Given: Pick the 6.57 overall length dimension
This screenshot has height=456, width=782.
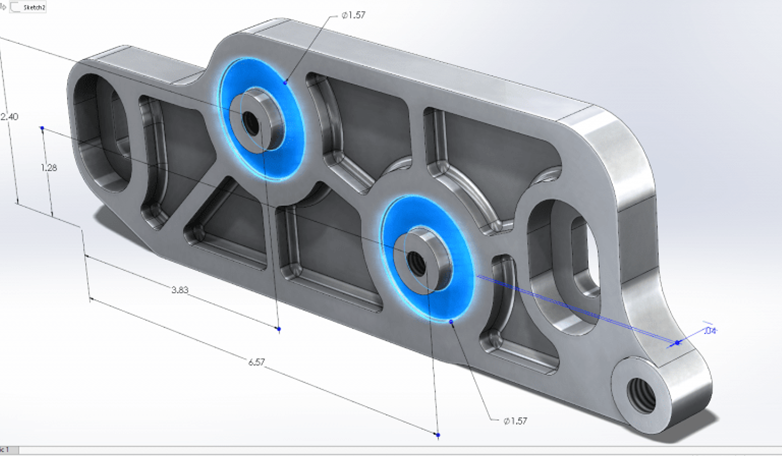Looking at the screenshot, I should point(256,362).
